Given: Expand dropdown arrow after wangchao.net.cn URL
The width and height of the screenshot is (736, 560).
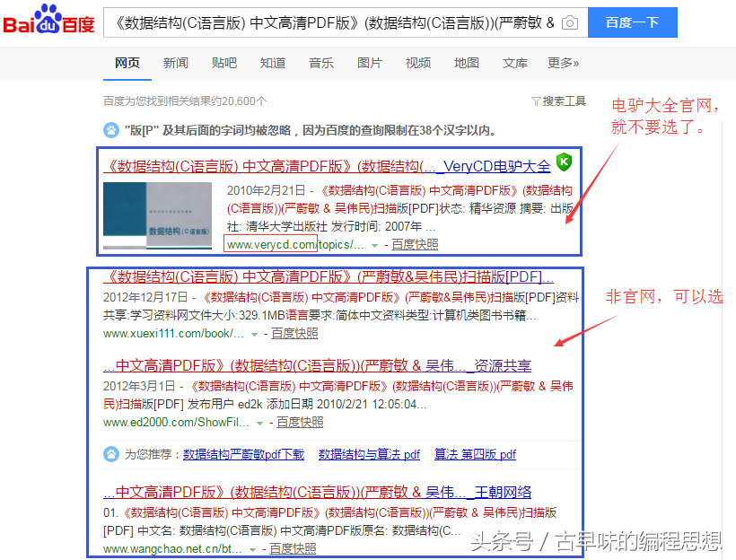Looking at the screenshot, I should pyautogui.click(x=252, y=549).
